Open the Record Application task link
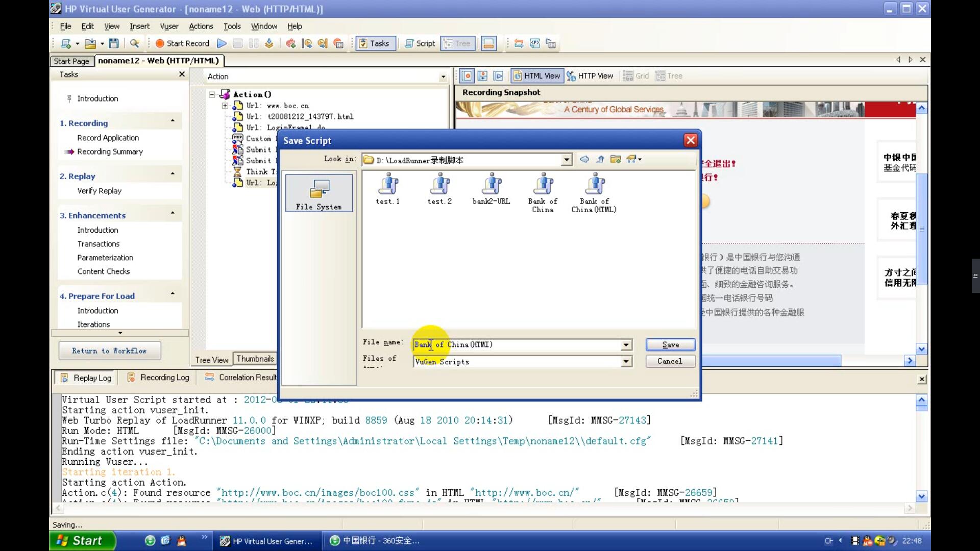This screenshot has height=551, width=980. click(108, 138)
